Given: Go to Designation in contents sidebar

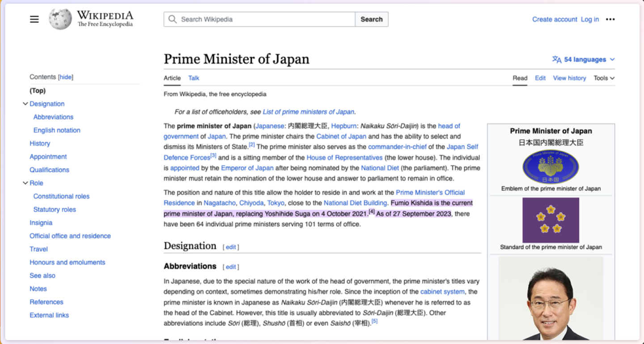Looking at the screenshot, I should point(47,104).
